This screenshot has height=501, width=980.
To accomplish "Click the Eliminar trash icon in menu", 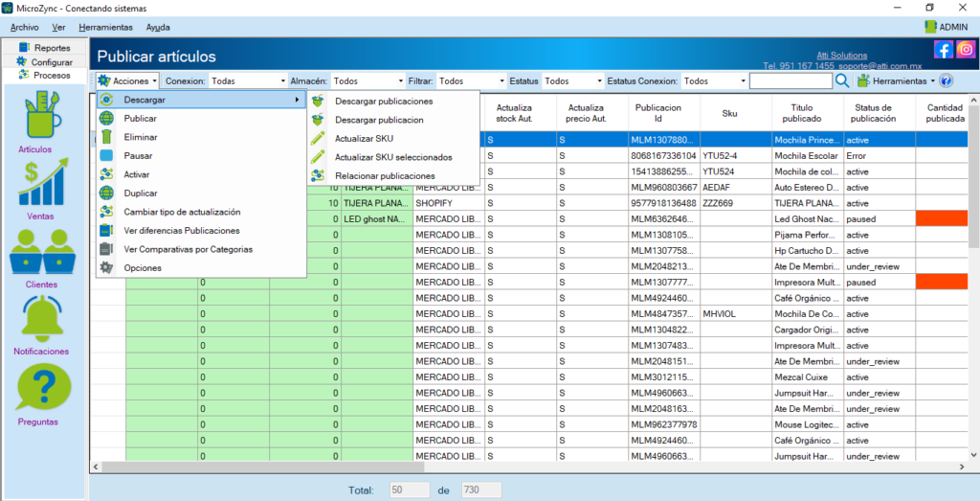I will click(107, 137).
